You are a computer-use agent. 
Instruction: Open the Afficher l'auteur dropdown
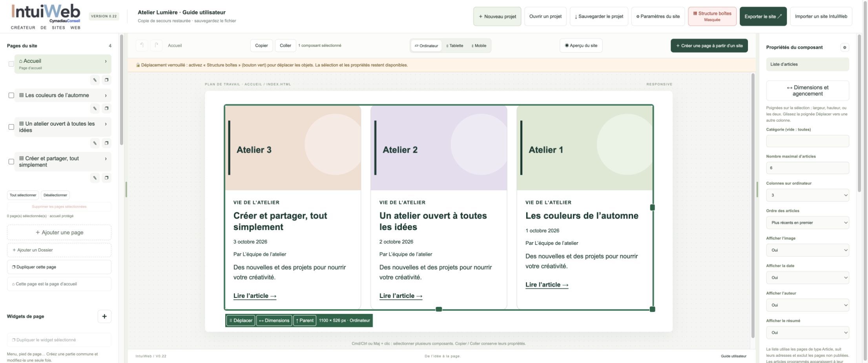point(808,305)
